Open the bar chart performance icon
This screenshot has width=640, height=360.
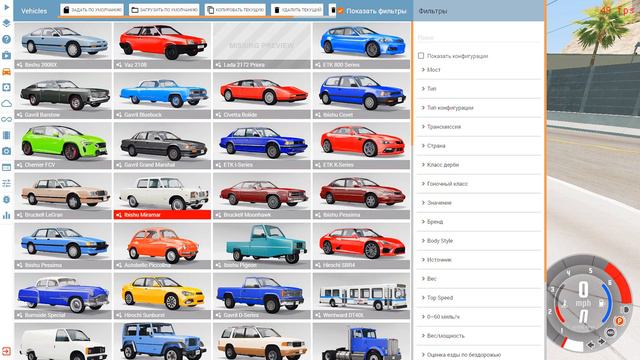pyautogui.click(x=7, y=215)
